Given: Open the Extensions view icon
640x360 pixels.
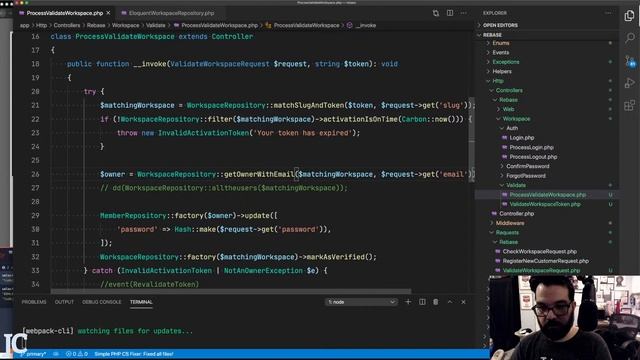Looking at the screenshot, I should point(629,105).
